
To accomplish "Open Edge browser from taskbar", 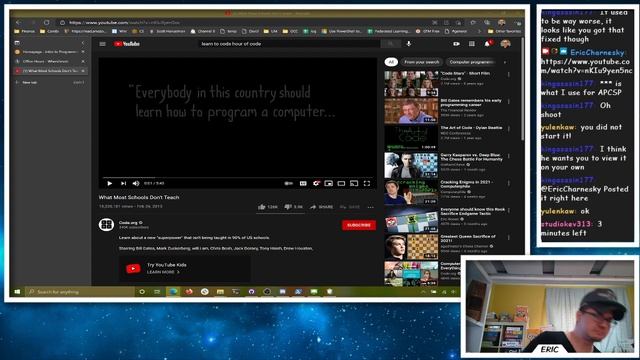I will 173,292.
